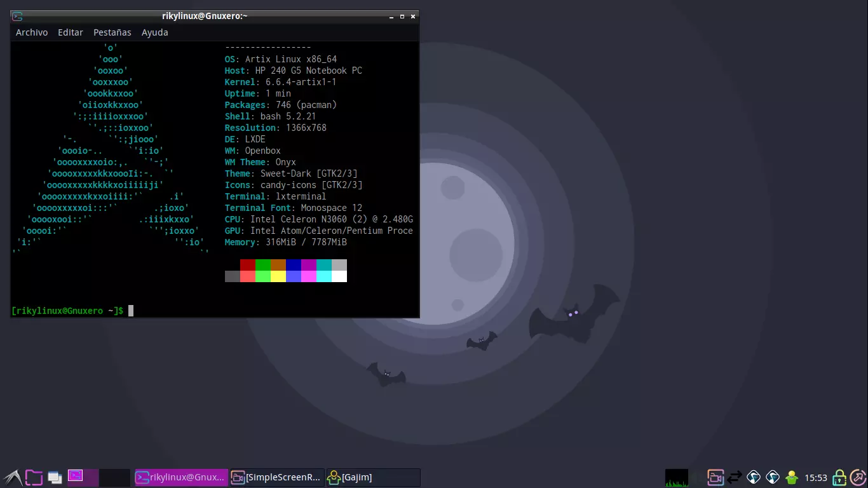Click the right bird-logo tray icon
Image resolution: width=868 pixels, height=488 pixels.
click(773, 477)
